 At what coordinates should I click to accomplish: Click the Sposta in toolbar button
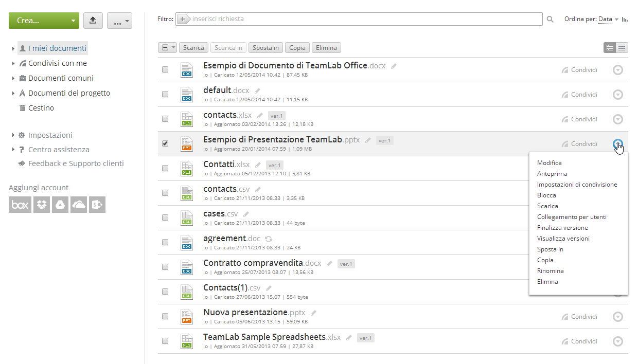click(265, 48)
